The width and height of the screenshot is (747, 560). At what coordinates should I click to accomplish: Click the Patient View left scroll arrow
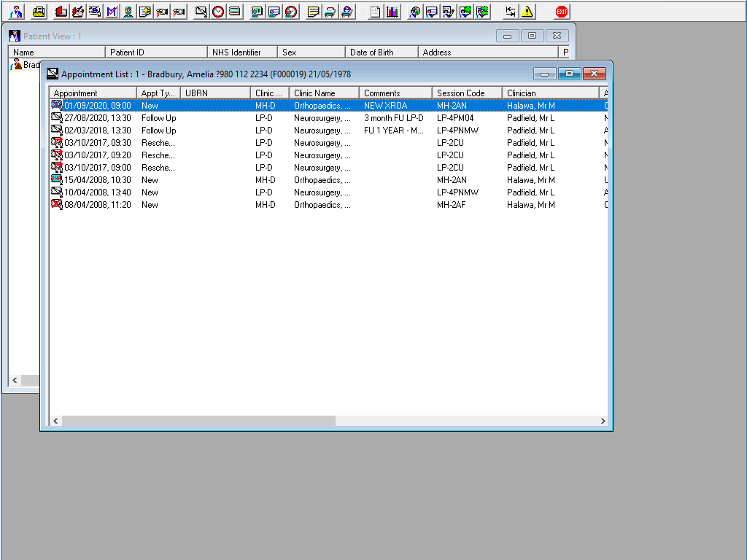coord(15,380)
